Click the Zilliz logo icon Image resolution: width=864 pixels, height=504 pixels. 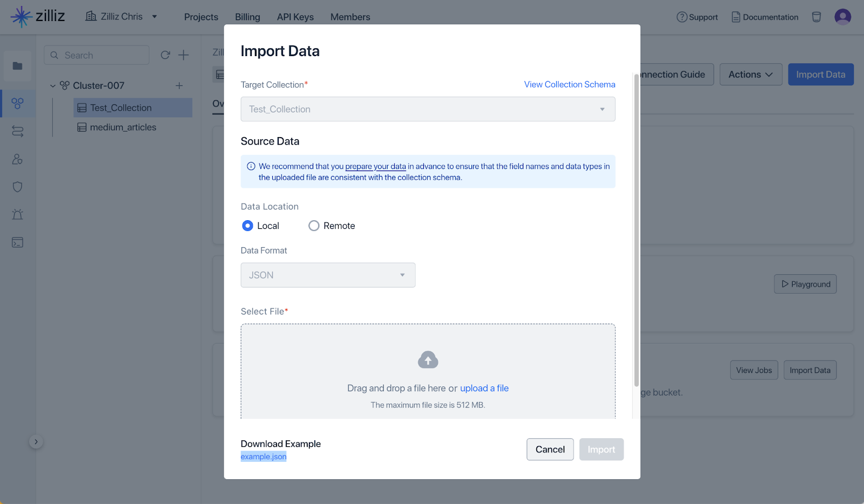pyautogui.click(x=22, y=17)
